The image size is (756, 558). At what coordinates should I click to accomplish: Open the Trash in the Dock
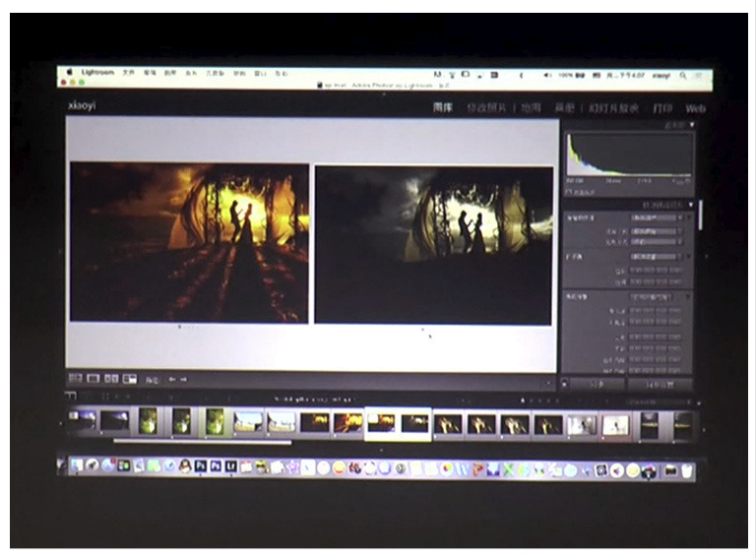tap(686, 470)
